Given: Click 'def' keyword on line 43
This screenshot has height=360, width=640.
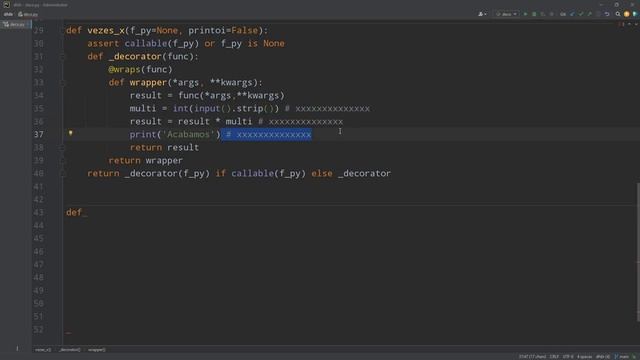Looking at the screenshot, I should coord(74,213).
